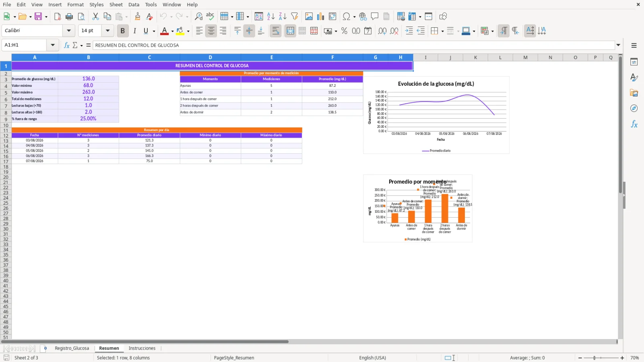Image resolution: width=644 pixels, height=362 pixels.
Task: Toggle Merge and Center Cells
Action: click(x=290, y=31)
